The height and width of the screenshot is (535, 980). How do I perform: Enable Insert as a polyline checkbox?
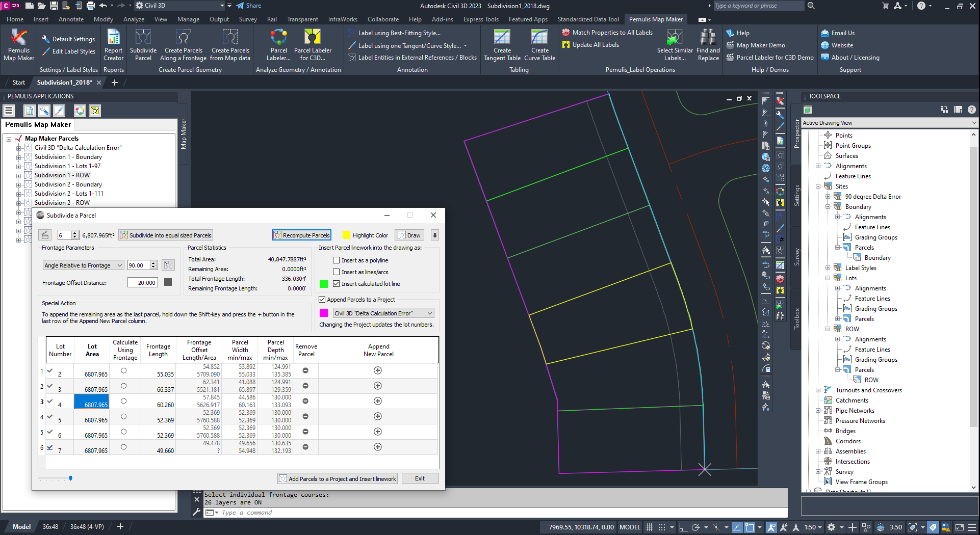tap(337, 260)
